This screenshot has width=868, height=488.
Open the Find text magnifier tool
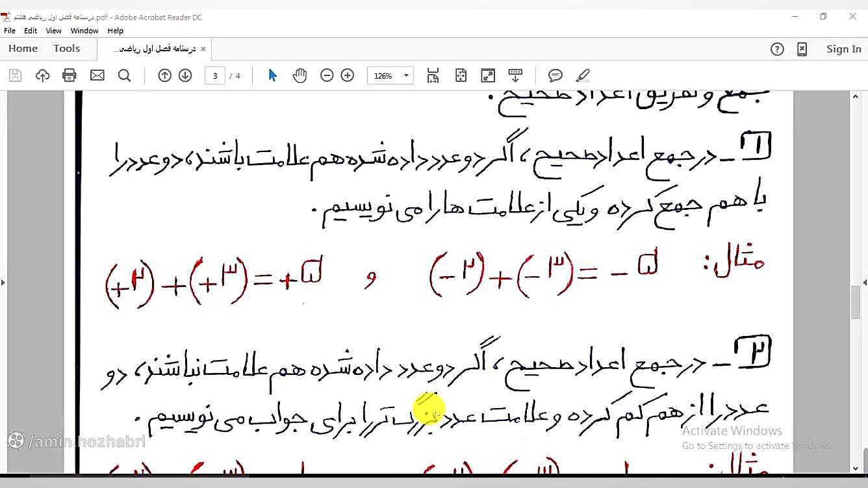click(x=125, y=75)
